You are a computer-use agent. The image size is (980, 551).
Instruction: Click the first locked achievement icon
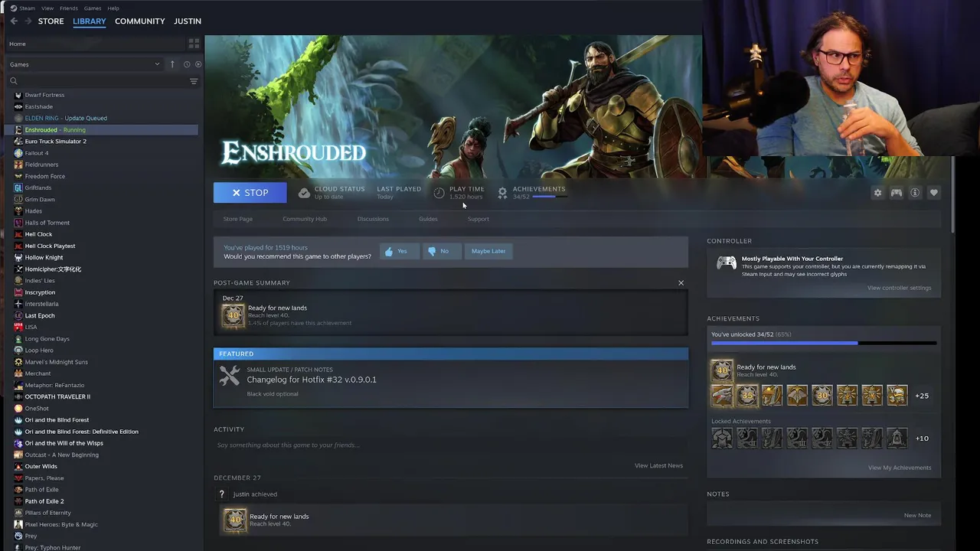722,438
